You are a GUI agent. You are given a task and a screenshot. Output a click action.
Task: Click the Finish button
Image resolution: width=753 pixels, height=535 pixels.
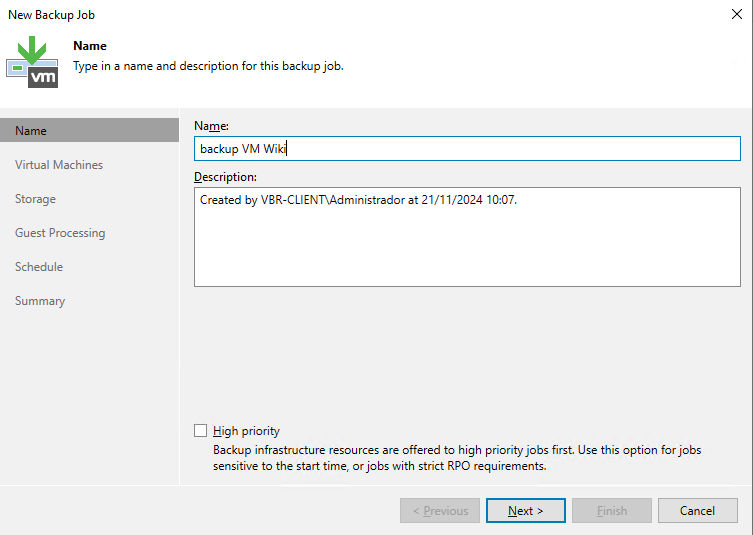(612, 511)
